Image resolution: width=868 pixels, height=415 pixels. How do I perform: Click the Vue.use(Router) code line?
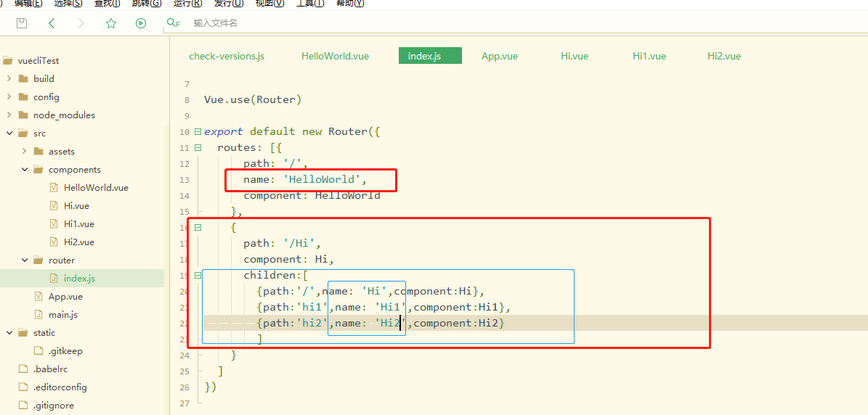click(253, 100)
